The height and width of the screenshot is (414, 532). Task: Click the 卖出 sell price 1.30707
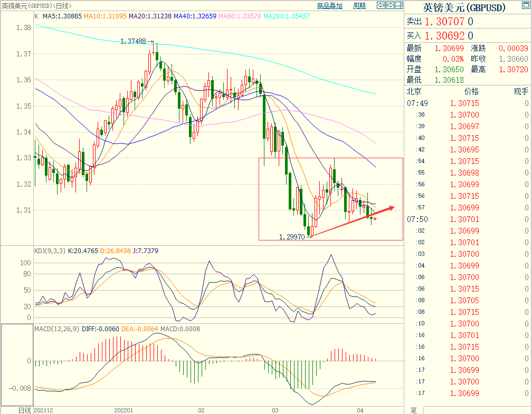coord(445,22)
